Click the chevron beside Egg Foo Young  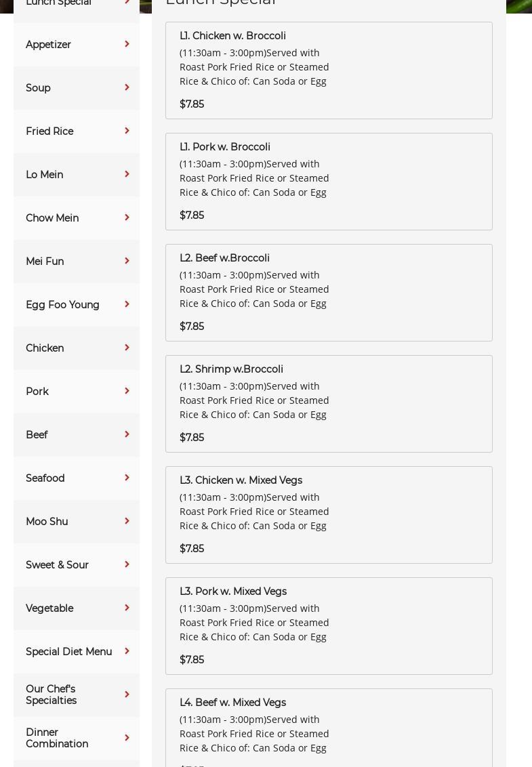click(127, 305)
